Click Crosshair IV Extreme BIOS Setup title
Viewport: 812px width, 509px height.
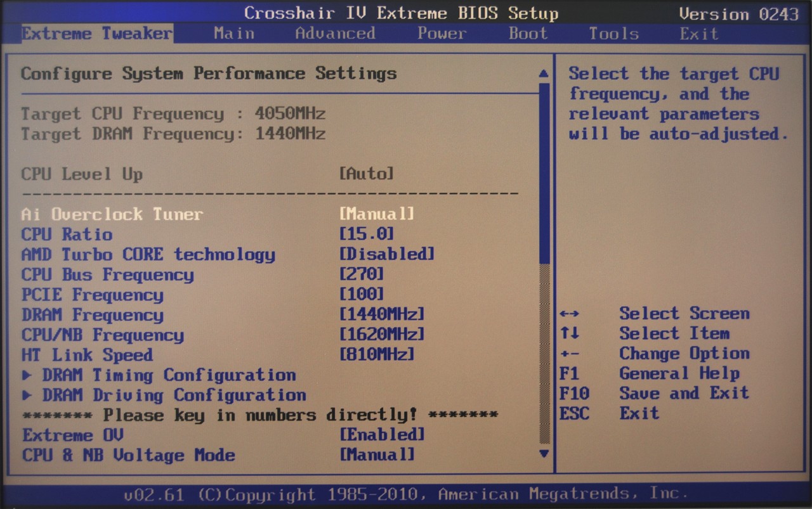point(401,13)
